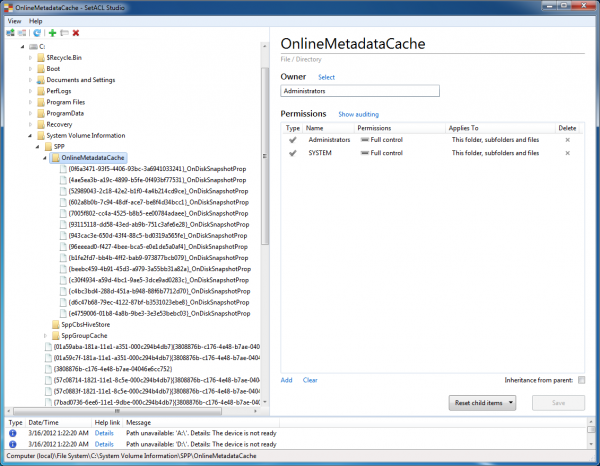This screenshot has height=466, width=600.
Task: Open the Reset child items dropdown arrow
Action: (510, 403)
